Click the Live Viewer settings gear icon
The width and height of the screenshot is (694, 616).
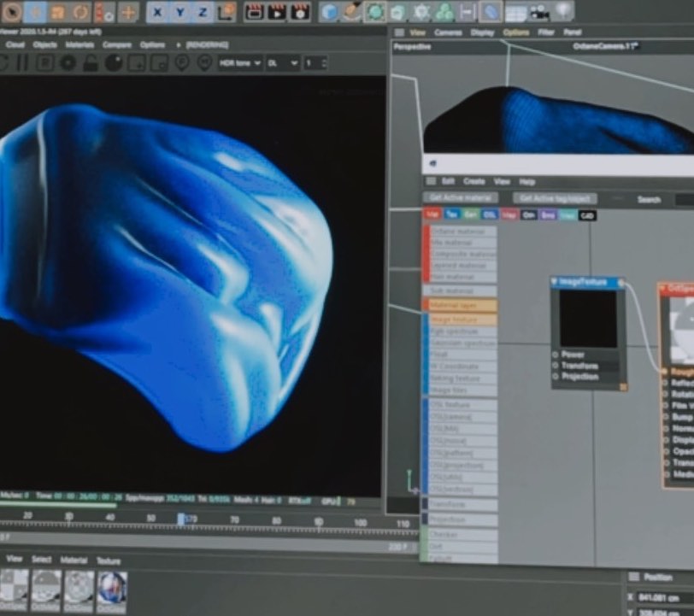[x=68, y=63]
